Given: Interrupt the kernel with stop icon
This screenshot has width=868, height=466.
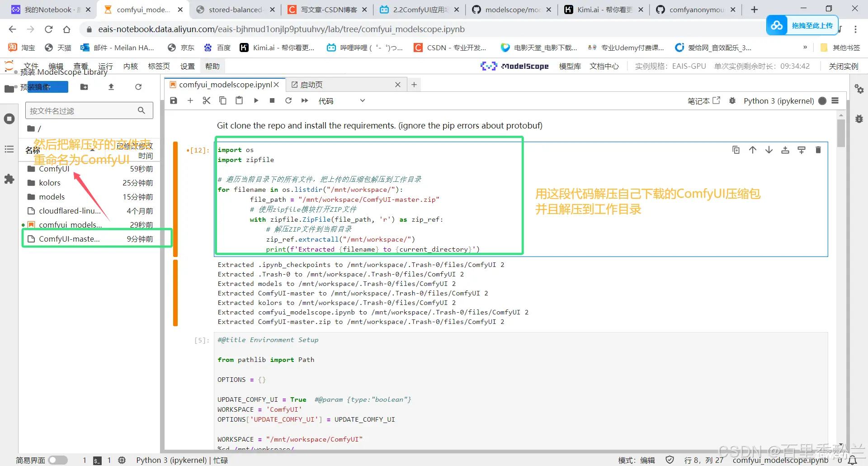Looking at the screenshot, I should pyautogui.click(x=272, y=100).
